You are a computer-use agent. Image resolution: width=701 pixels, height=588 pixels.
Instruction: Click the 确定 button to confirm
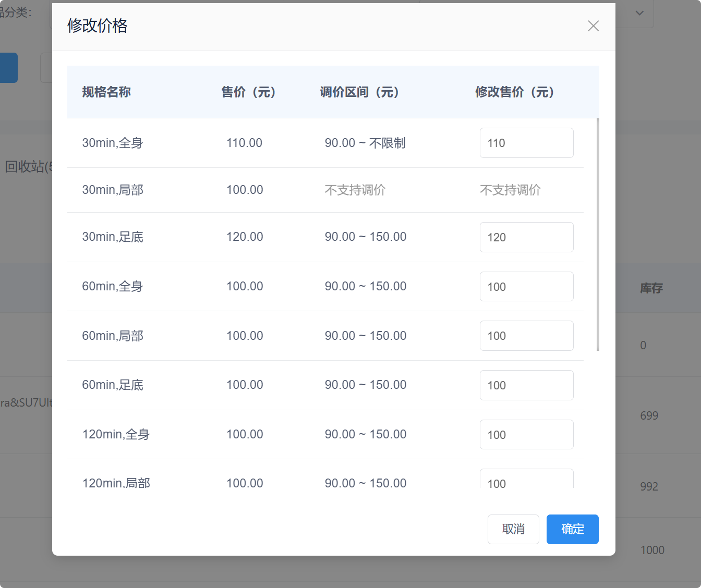pos(572,529)
